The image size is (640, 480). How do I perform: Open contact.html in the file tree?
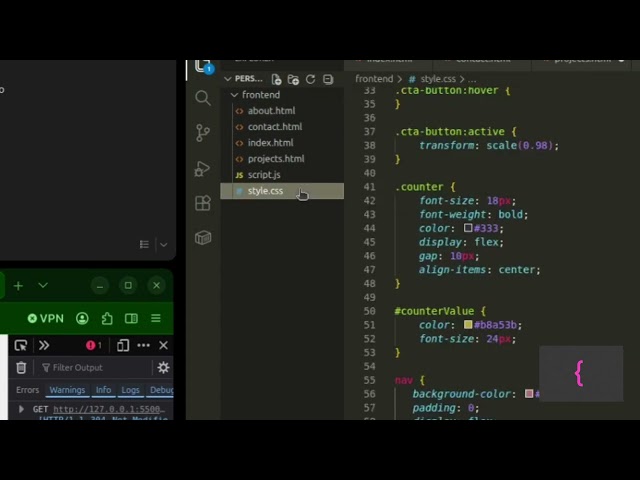275,127
